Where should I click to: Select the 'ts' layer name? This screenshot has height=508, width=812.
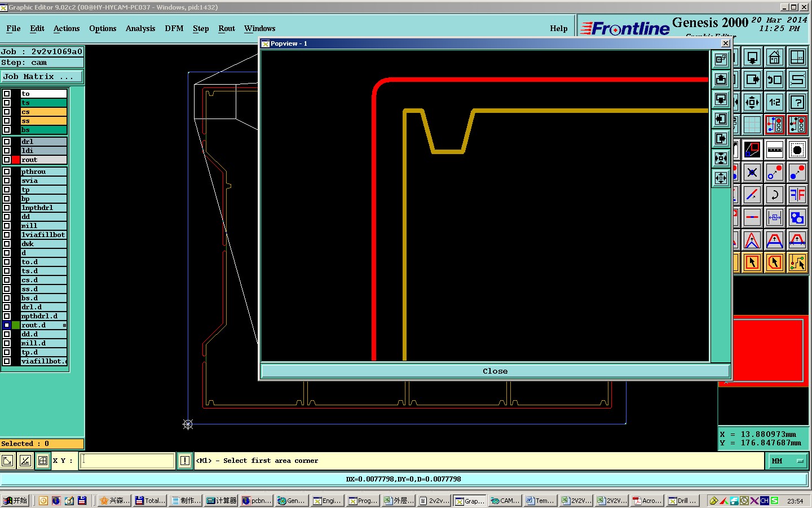pyautogui.click(x=44, y=103)
